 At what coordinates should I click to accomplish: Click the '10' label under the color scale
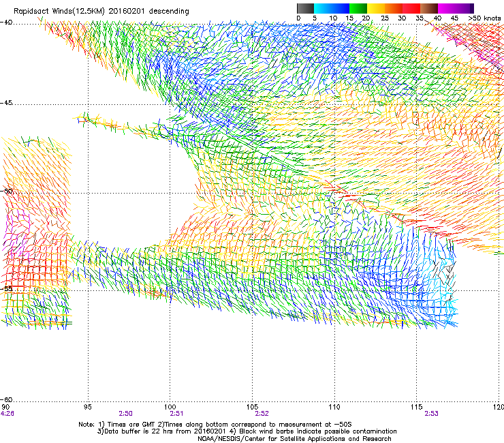[x=333, y=18]
